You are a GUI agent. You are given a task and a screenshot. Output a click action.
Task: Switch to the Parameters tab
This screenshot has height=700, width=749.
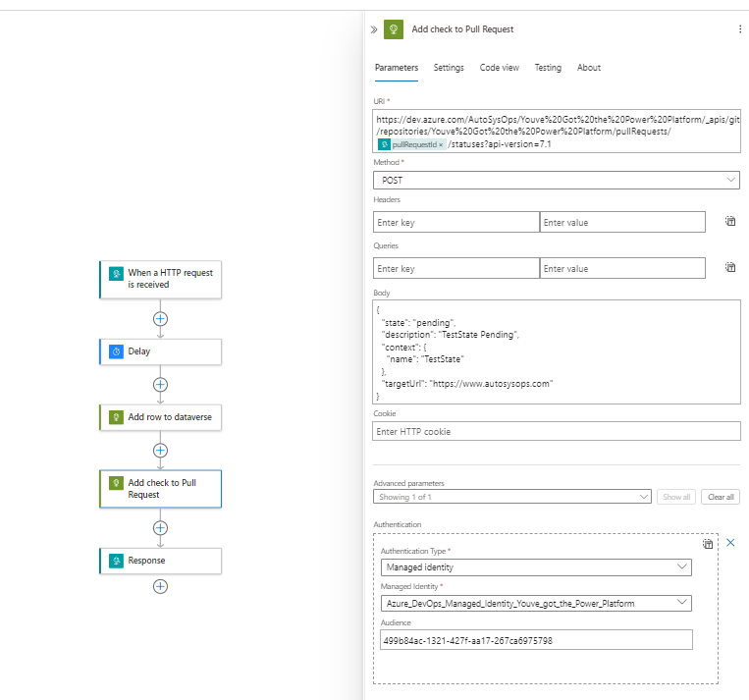click(397, 68)
